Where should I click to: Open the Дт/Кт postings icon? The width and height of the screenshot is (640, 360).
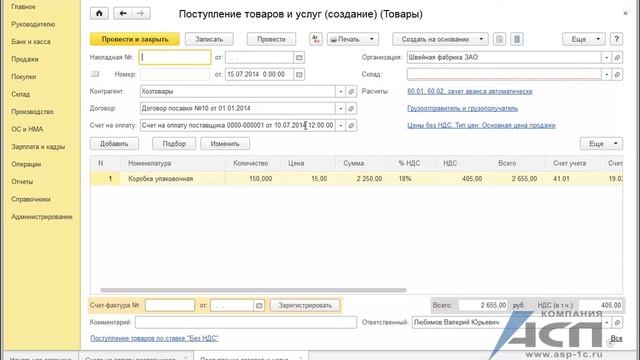point(316,39)
